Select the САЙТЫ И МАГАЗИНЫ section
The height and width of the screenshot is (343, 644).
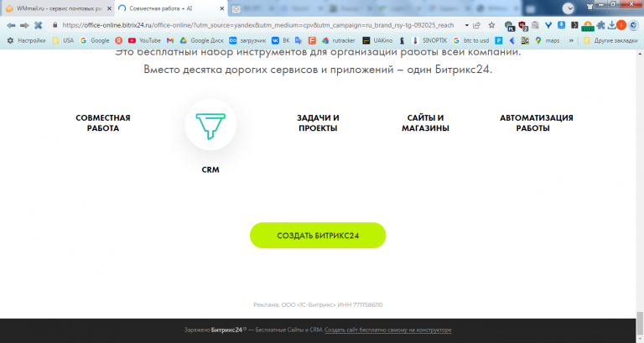tap(425, 122)
